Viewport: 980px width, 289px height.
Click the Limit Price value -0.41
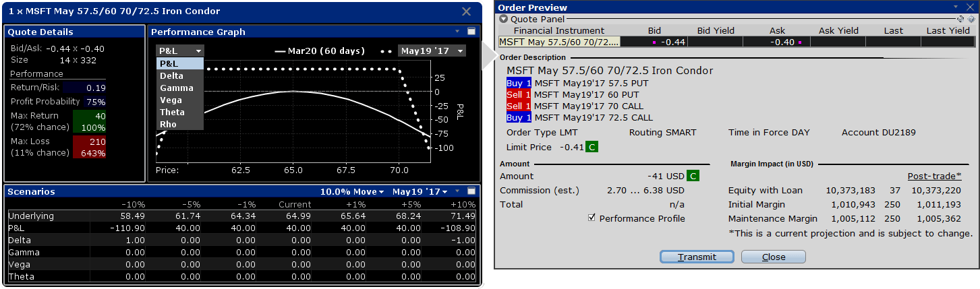(571, 147)
